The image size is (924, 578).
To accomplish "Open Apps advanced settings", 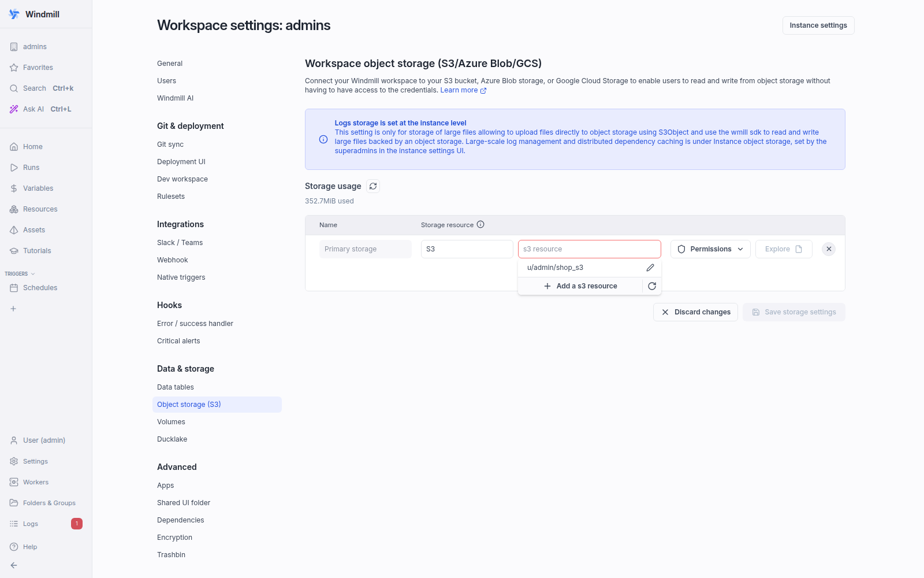I will click(165, 486).
